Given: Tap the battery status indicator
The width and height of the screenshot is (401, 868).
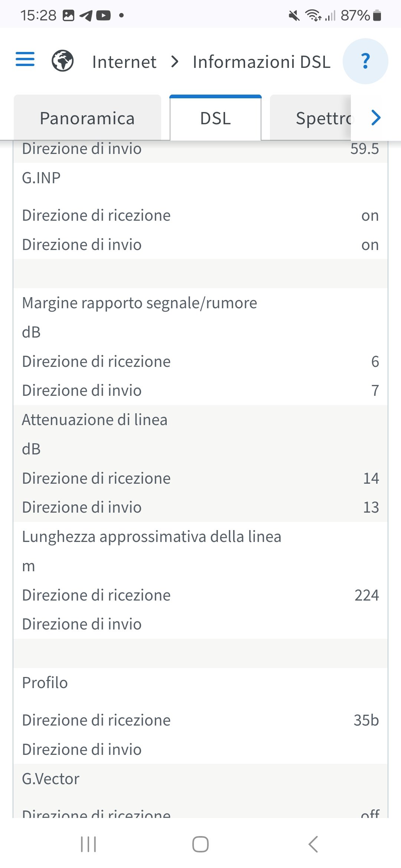Looking at the screenshot, I should 377,16.
